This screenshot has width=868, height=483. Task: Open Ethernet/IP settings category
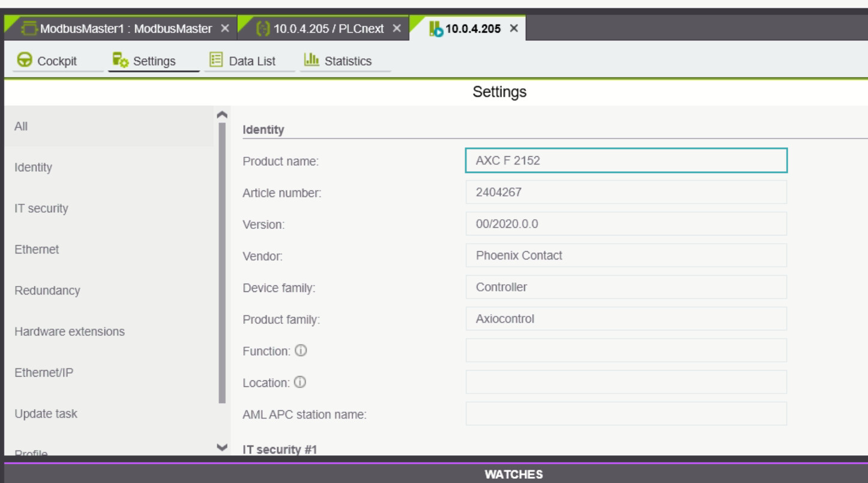click(x=44, y=372)
